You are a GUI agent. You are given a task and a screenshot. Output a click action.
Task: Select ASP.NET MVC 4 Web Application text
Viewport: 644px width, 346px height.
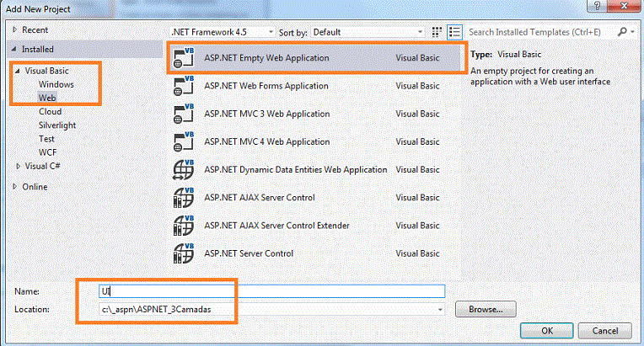click(267, 141)
